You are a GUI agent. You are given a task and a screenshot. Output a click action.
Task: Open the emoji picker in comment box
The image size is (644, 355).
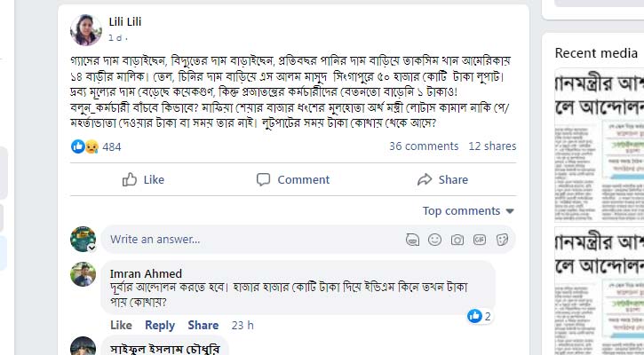click(435, 240)
